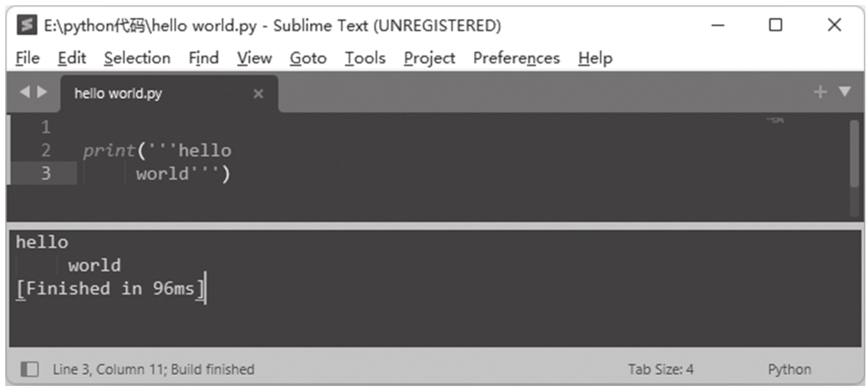Toggle the side bar using status bar icon

[x=29, y=369]
